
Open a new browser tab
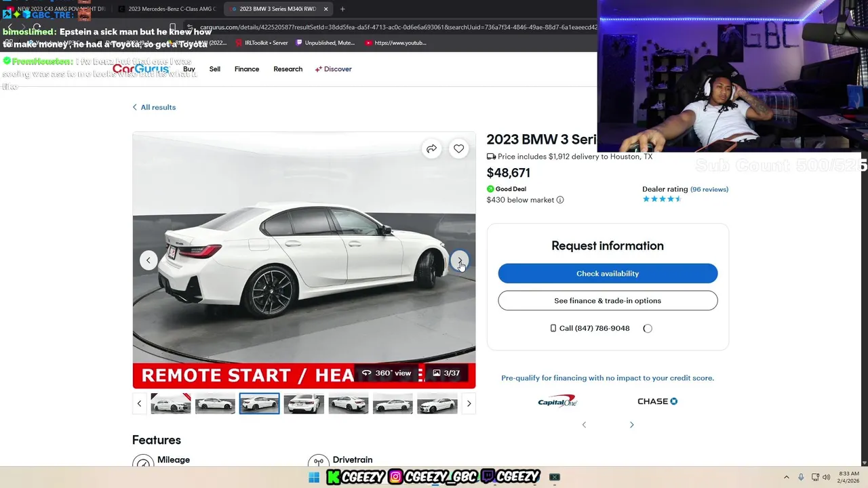(x=342, y=9)
